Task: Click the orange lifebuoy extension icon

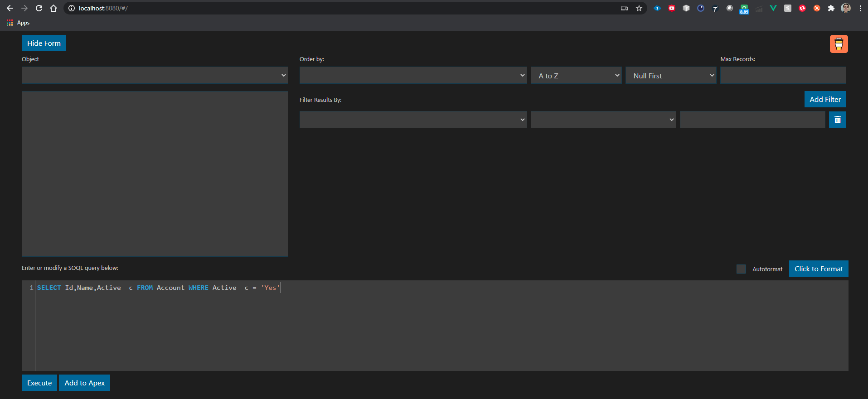Action: click(x=817, y=8)
